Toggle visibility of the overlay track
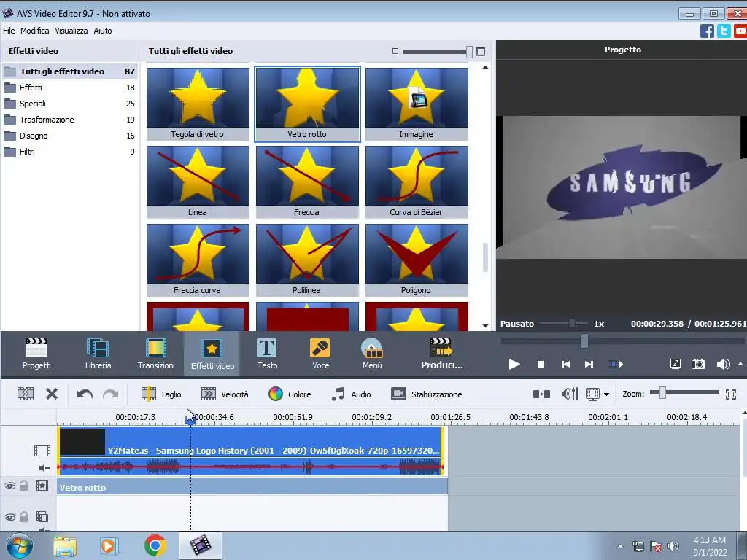This screenshot has height=560, width=747. 10,517
